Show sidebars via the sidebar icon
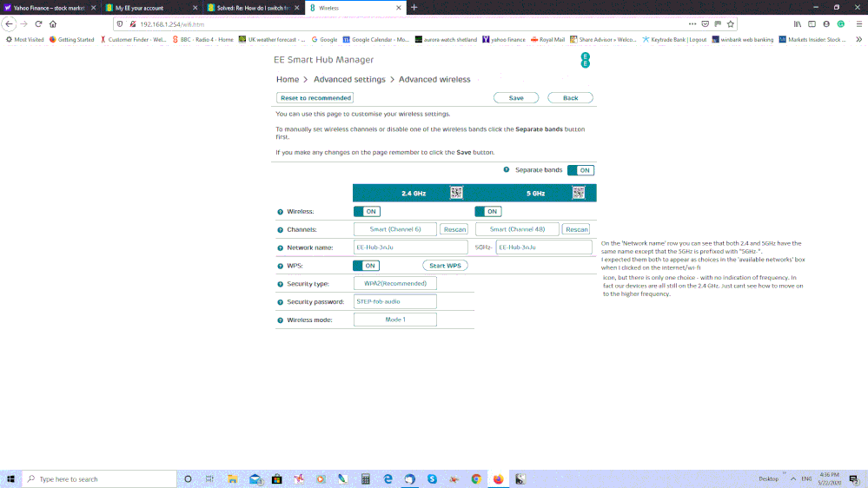Image resolution: width=868 pixels, height=488 pixels. 812,23
